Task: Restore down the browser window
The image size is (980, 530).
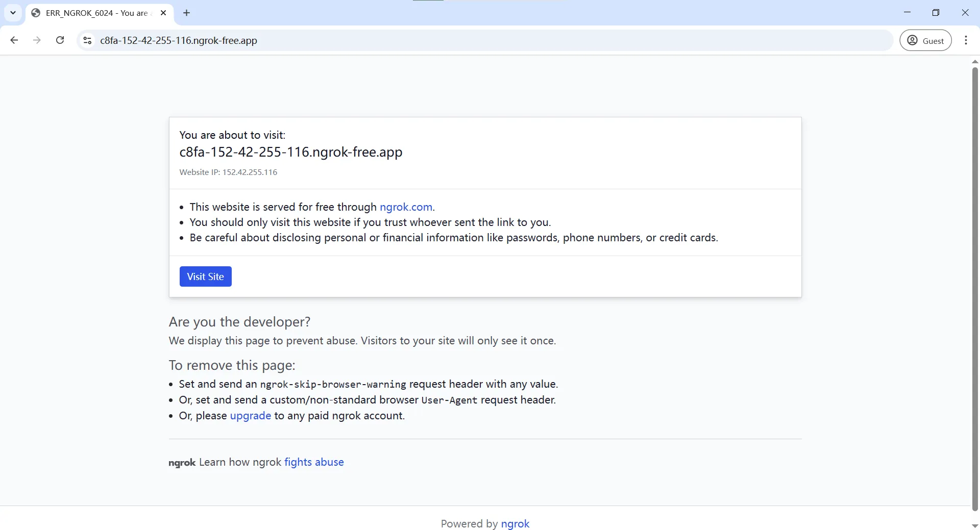Action: 936,13
